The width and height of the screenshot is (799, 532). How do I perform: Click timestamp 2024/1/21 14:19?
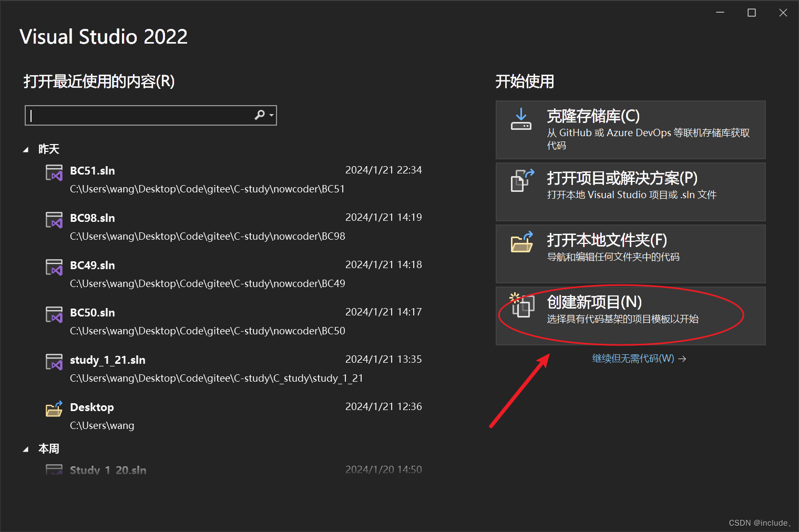point(383,217)
